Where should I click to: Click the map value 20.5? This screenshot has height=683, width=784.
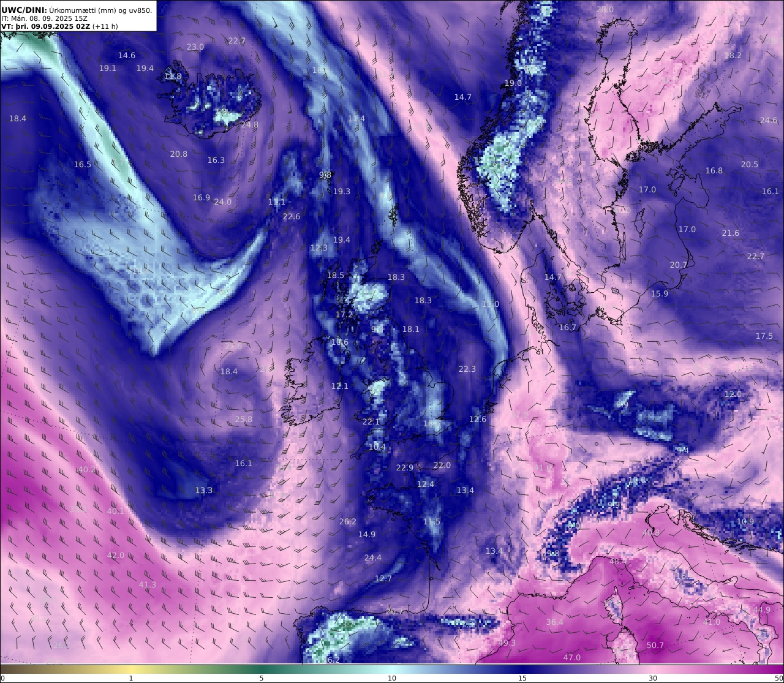tap(750, 165)
